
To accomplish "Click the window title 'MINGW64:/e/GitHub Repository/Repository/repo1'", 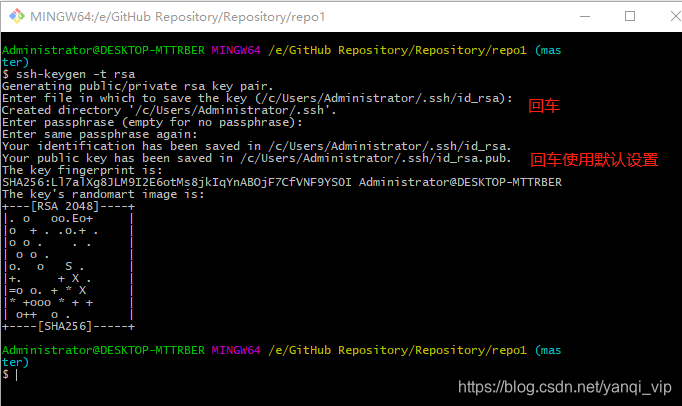I will 177,17.
